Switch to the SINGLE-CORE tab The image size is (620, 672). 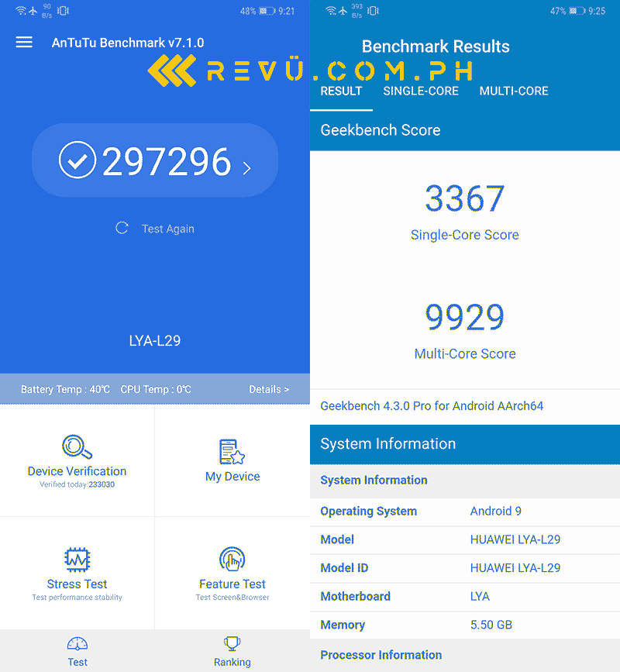coord(421,91)
